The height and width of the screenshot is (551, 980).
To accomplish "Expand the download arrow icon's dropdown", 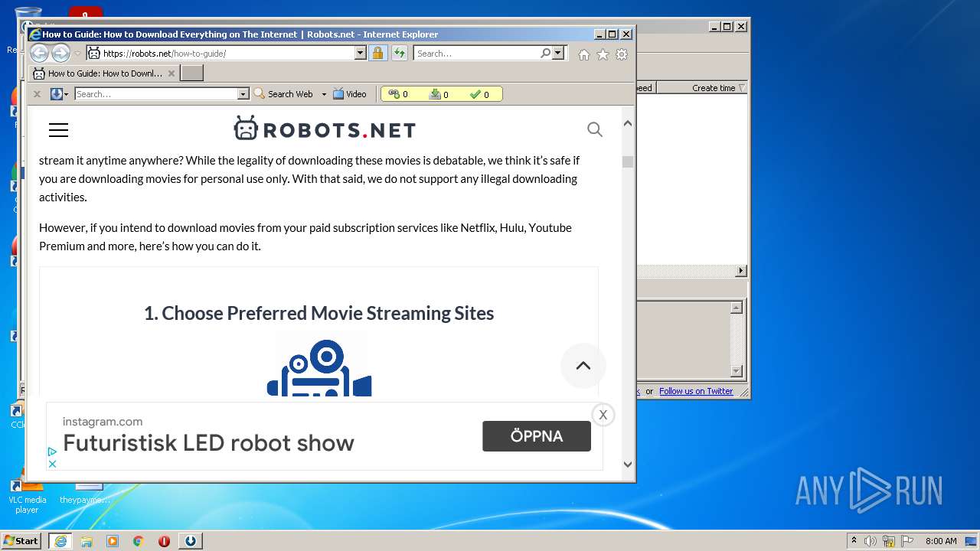I will point(67,94).
